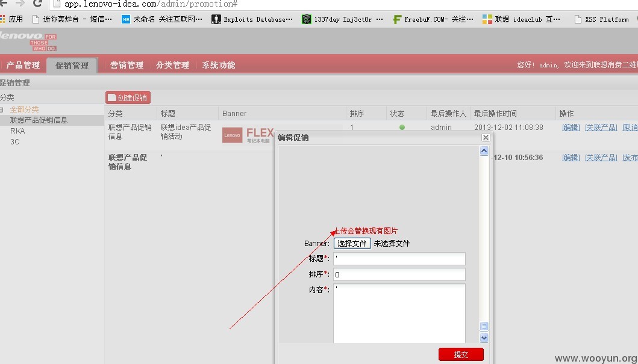Click 关联产品 link in the 10:56:36 row
The image size is (638, 364).
(x=601, y=158)
